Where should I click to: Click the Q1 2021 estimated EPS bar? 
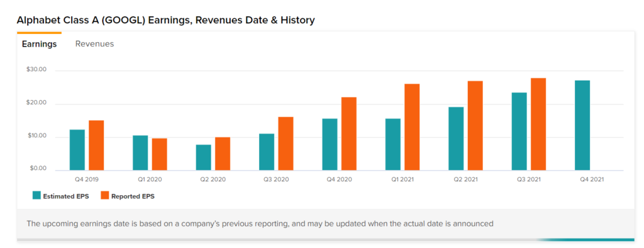coord(393,144)
